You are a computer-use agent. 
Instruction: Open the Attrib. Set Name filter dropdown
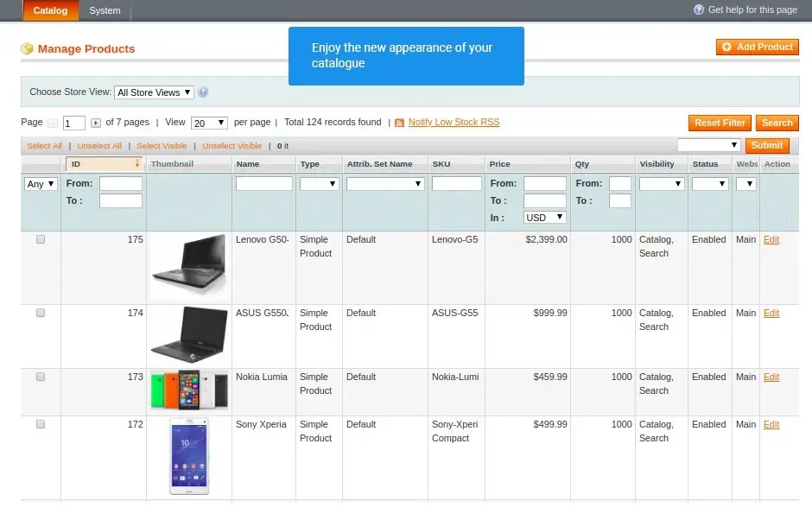click(x=385, y=184)
